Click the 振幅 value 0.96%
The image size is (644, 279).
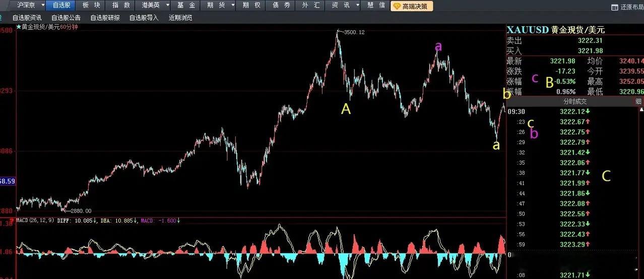point(566,92)
